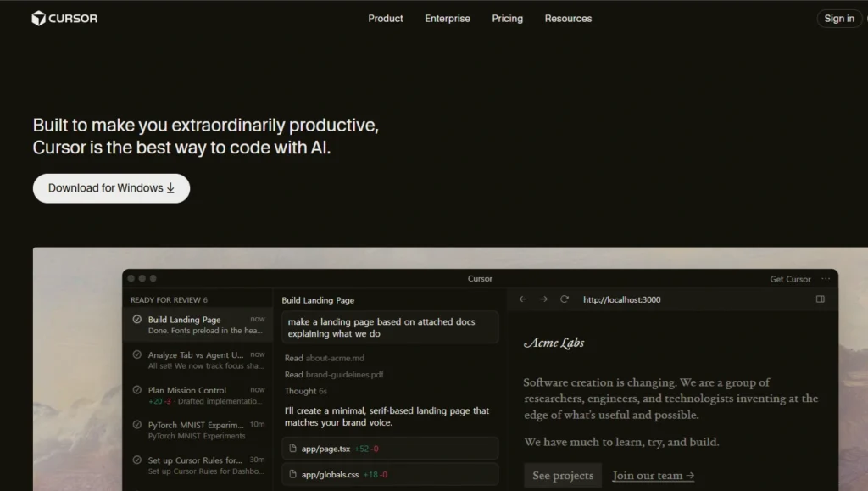Click the Cursor logo in header

[64, 19]
